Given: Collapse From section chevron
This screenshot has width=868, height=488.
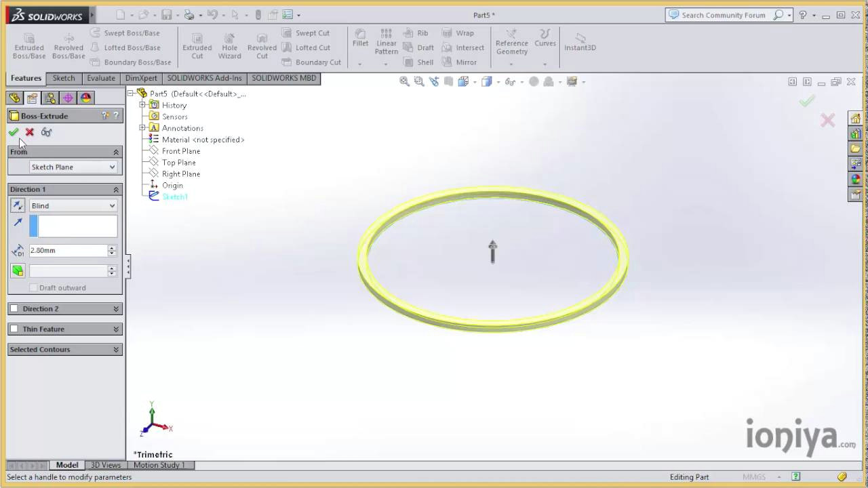Looking at the screenshot, I should point(116,152).
